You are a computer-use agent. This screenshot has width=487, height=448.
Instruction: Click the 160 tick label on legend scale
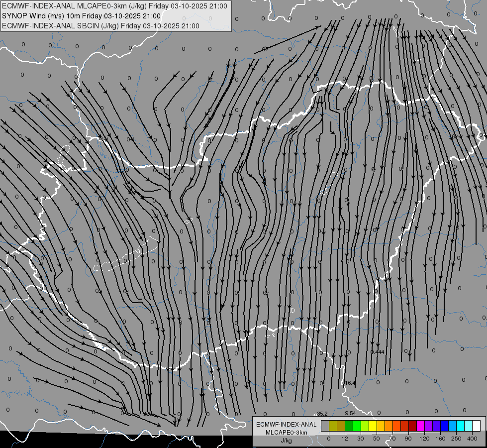pyautogui.click(x=440, y=439)
